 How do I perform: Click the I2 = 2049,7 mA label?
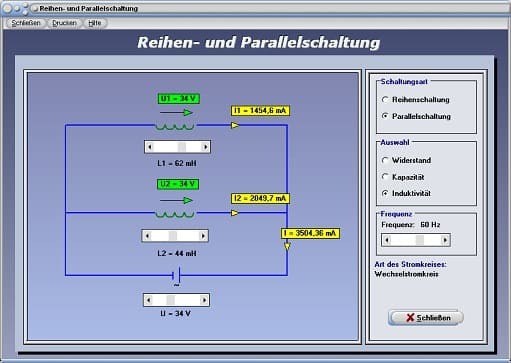coord(260,198)
